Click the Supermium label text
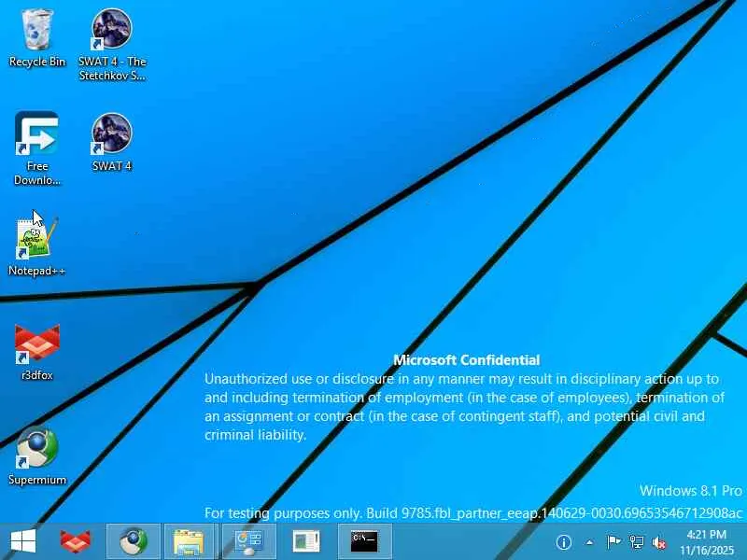 (37, 480)
